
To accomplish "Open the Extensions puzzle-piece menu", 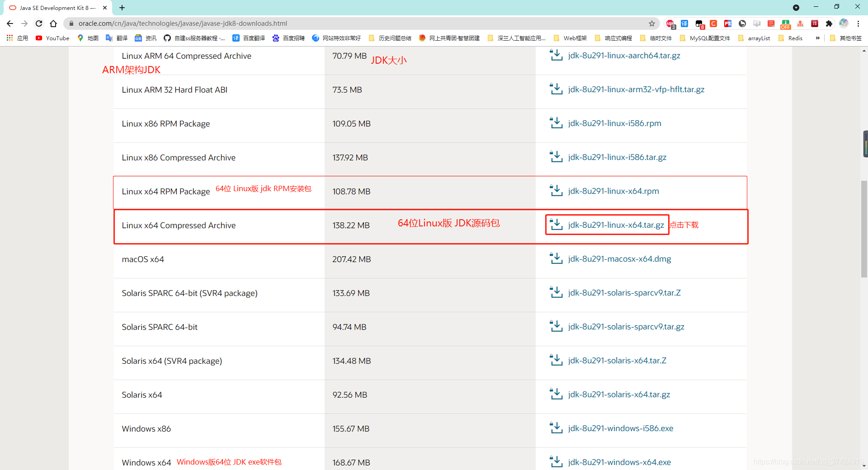I will pos(829,23).
